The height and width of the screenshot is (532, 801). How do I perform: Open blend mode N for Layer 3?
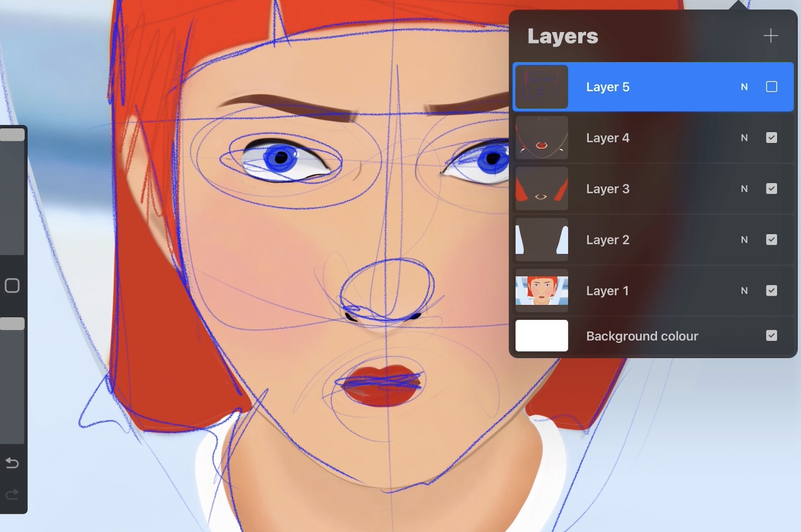click(744, 189)
